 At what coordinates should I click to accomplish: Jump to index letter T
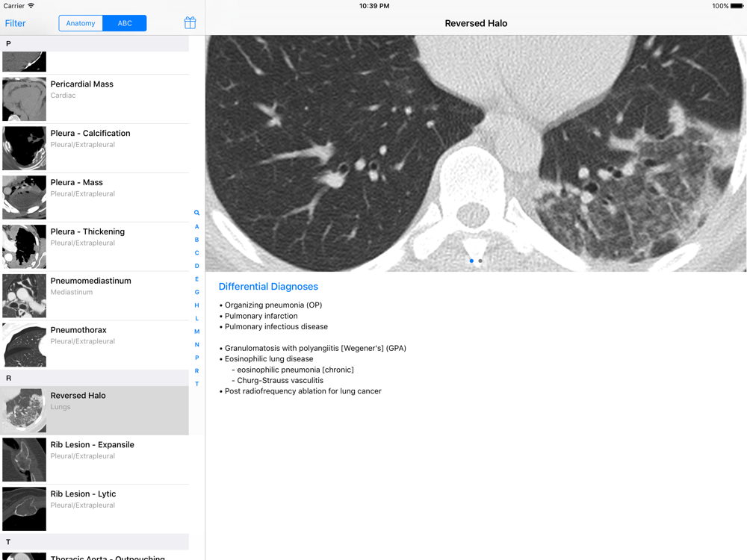click(x=196, y=384)
